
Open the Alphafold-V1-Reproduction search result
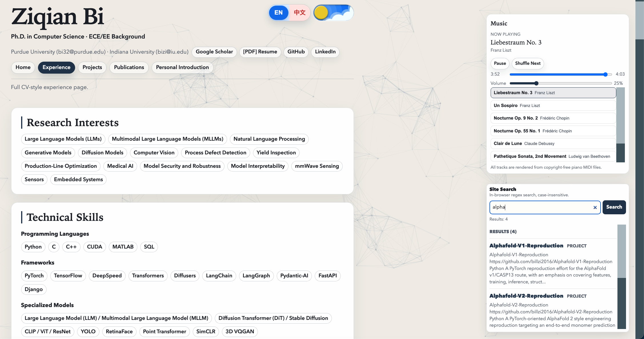click(526, 246)
